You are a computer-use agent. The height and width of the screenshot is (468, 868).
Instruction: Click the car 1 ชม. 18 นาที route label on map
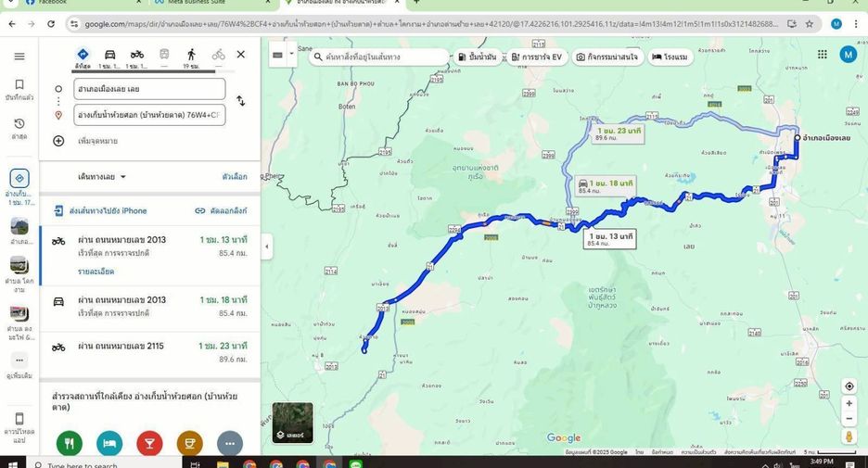[606, 186]
